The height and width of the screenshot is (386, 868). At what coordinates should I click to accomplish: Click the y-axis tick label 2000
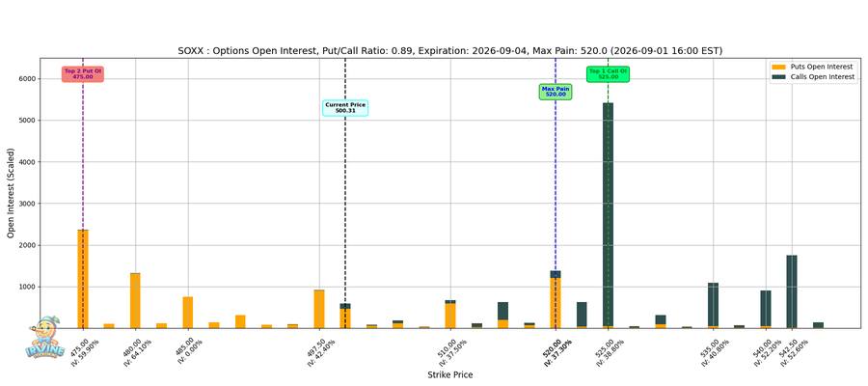(x=28, y=245)
